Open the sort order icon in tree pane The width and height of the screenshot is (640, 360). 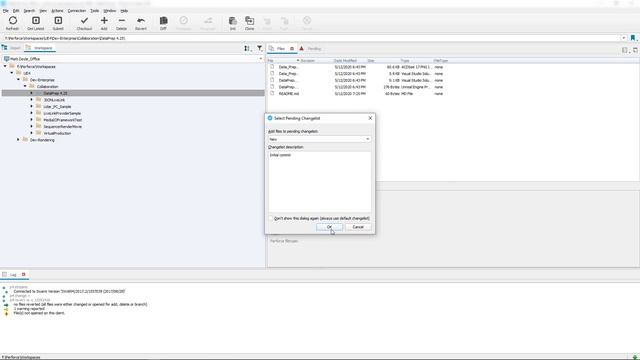(248, 48)
